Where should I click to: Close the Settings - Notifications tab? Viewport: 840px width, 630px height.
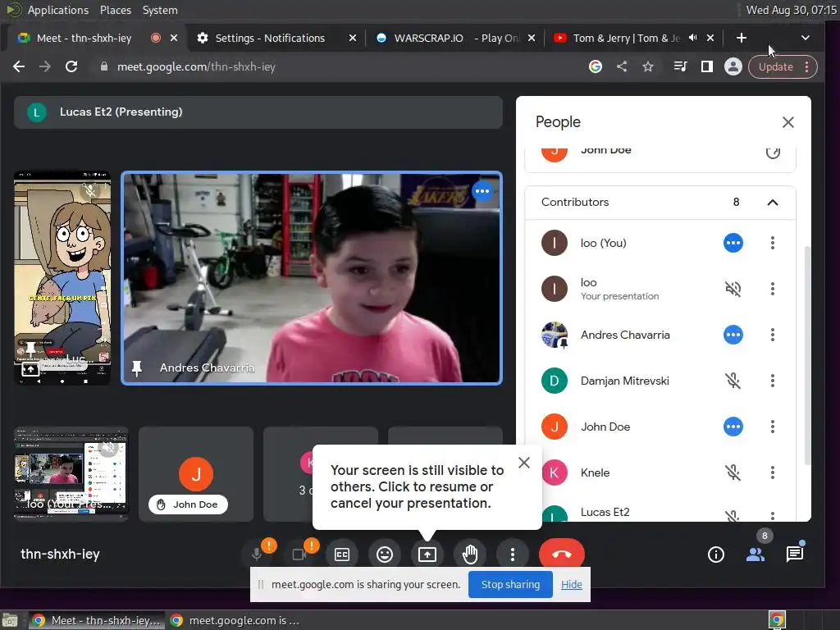pos(353,38)
